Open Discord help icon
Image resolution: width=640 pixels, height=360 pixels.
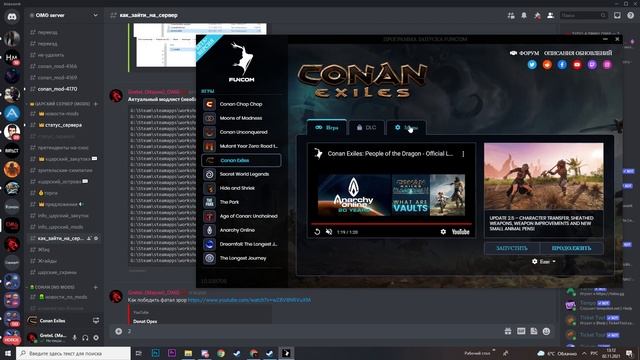tap(631, 16)
